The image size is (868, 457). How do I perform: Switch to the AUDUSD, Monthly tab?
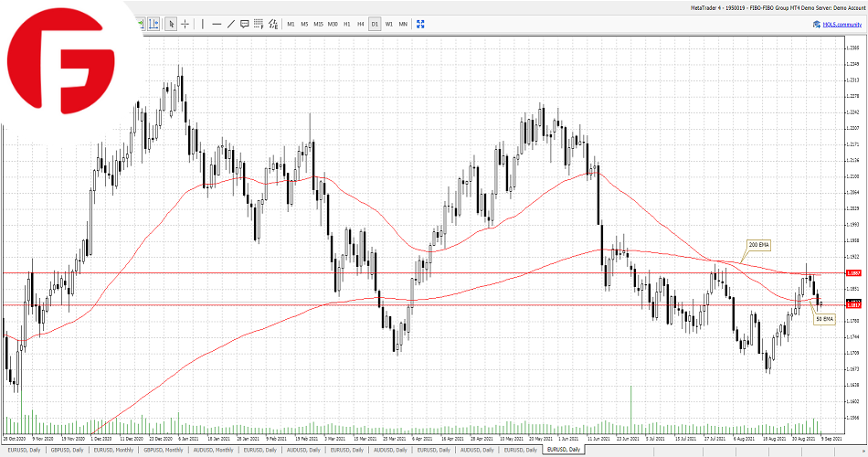point(212,450)
